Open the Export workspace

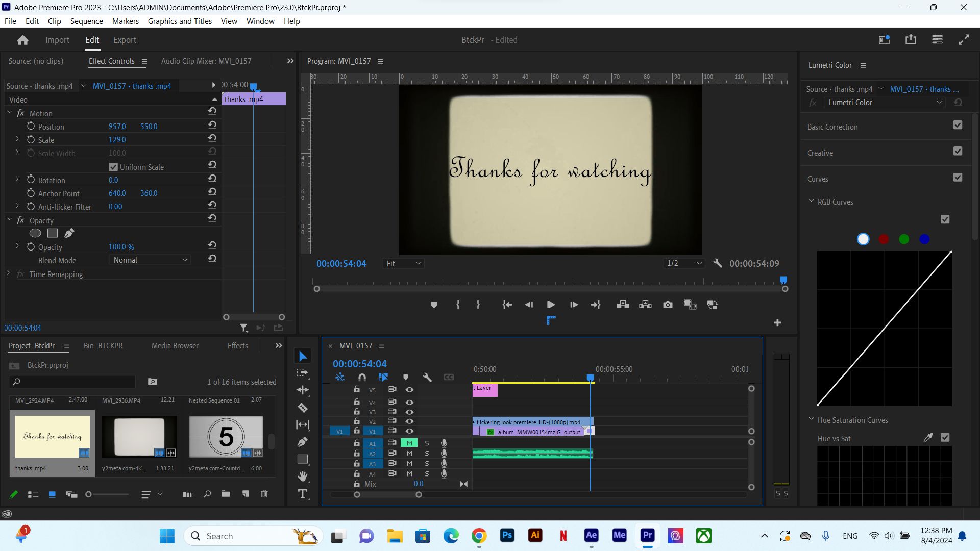pos(125,40)
